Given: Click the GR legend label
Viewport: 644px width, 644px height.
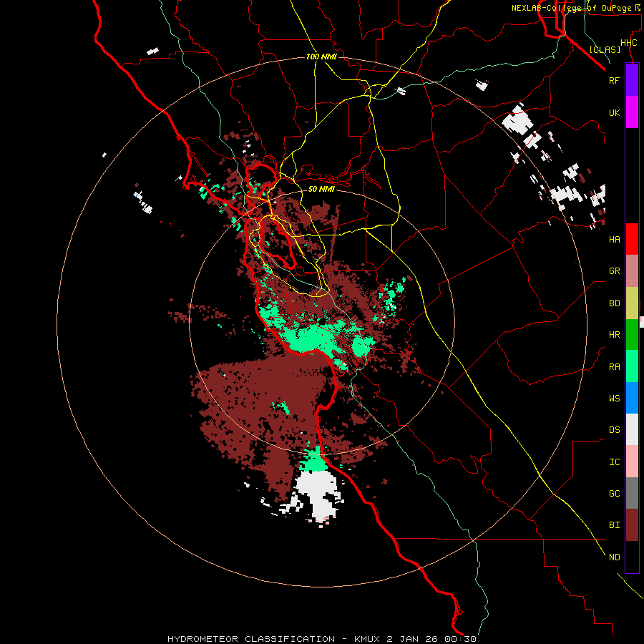Looking at the screenshot, I should [614, 271].
